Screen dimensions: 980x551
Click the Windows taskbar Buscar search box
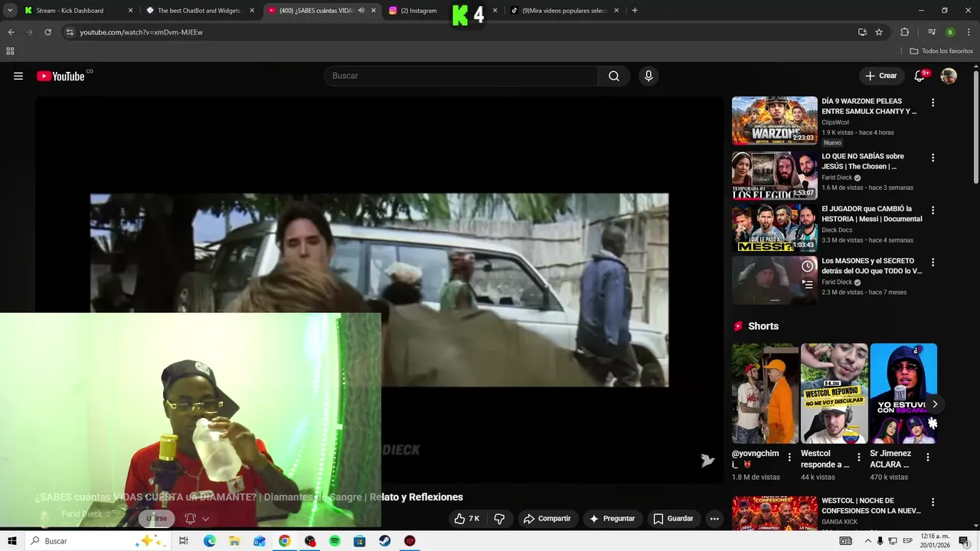click(x=97, y=541)
